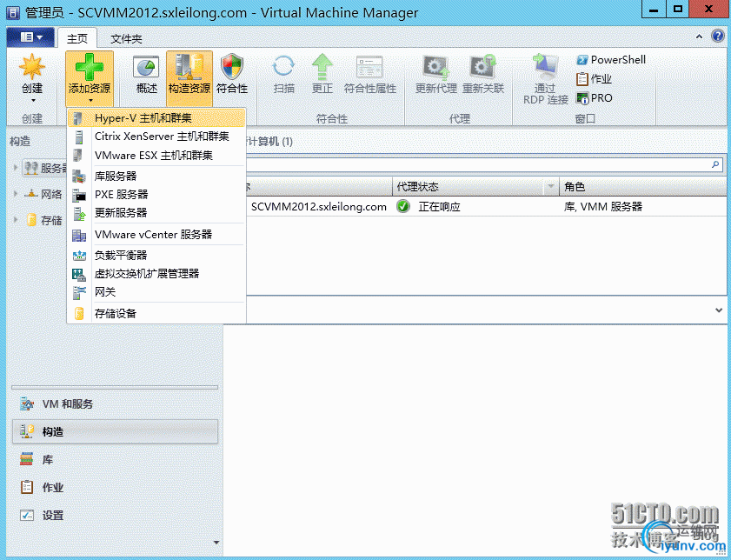The height and width of the screenshot is (560, 731).
Task: Toggle PRO in the ribbon window group
Action: (x=595, y=98)
